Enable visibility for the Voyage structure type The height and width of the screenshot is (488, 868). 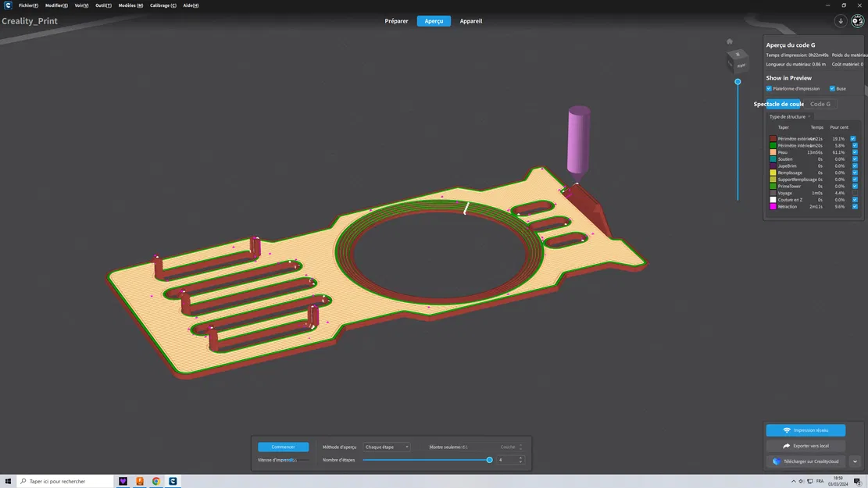pos(854,193)
